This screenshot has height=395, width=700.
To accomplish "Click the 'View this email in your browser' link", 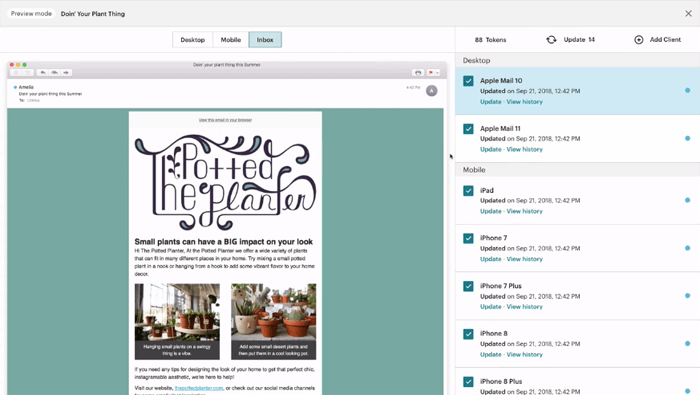I will point(225,120).
